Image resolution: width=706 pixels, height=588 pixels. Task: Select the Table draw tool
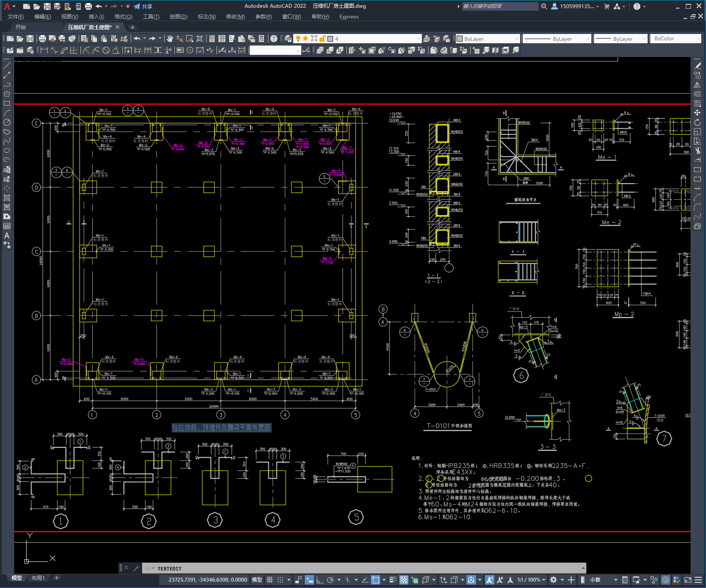coord(6,226)
